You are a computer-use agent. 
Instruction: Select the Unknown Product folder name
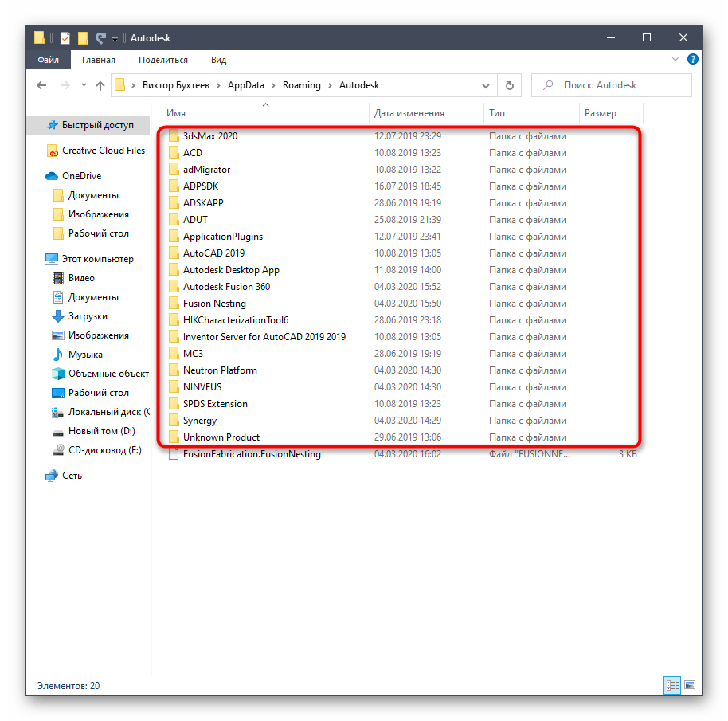[x=221, y=437]
